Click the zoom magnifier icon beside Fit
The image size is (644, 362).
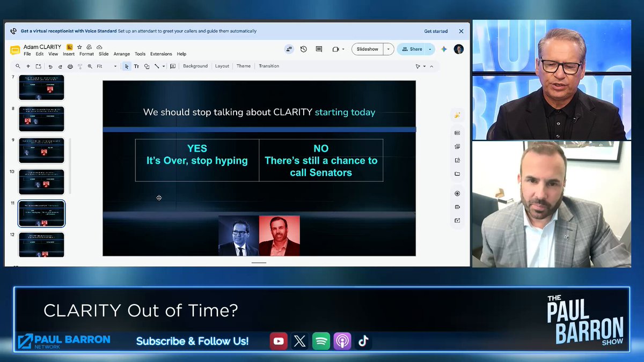tap(90, 67)
